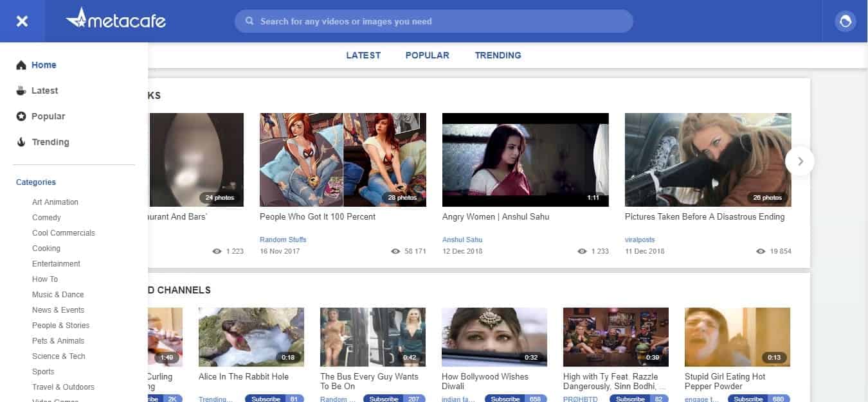This screenshot has width=868, height=402.
Task: Open Stupid Girl Eating Hot Pepper thumbnail
Action: [737, 337]
